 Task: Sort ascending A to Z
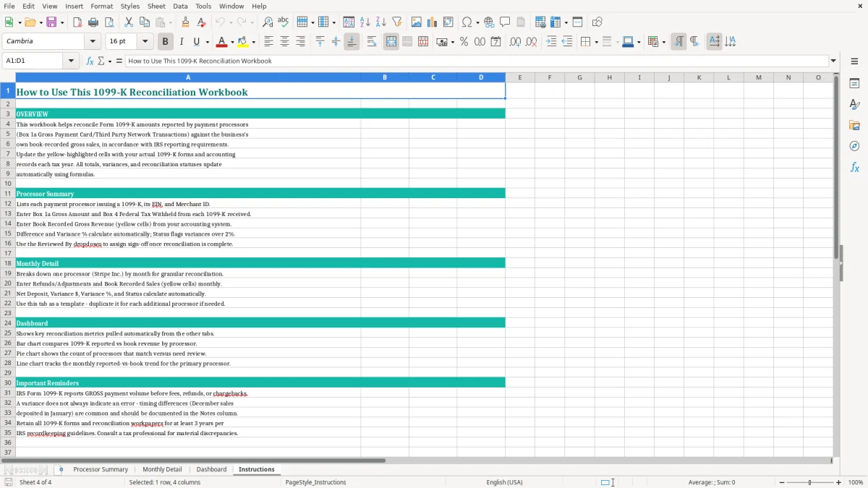click(x=365, y=22)
